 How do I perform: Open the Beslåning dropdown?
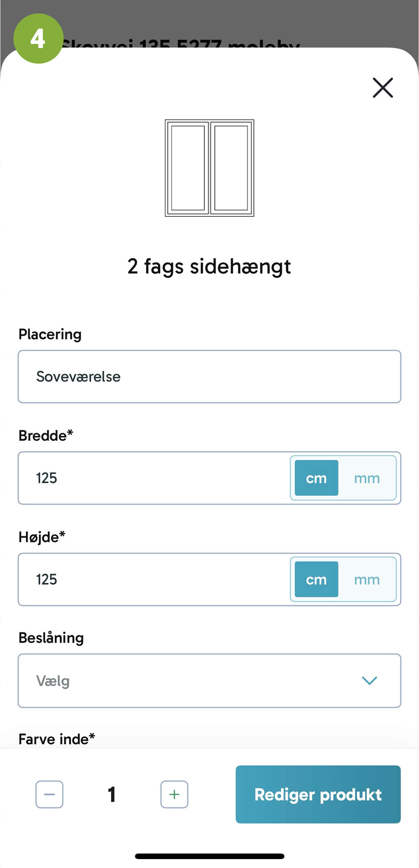click(x=210, y=681)
